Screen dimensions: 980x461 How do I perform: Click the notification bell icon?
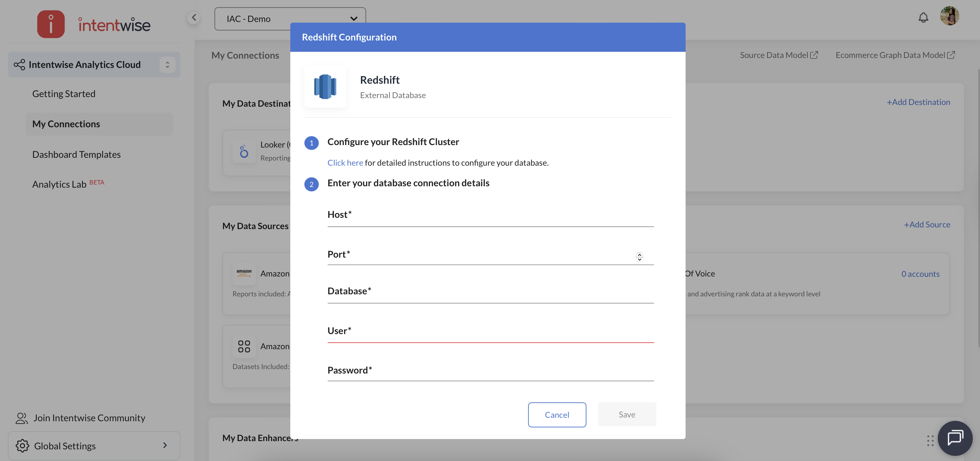point(923,17)
